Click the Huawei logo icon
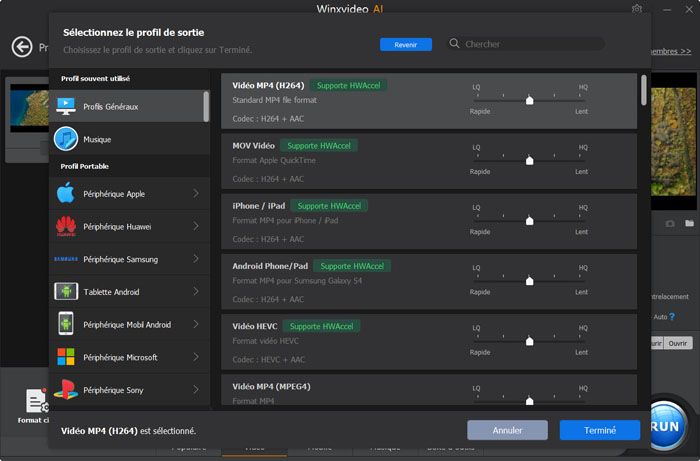The height and width of the screenshot is (461, 700). pos(66,226)
